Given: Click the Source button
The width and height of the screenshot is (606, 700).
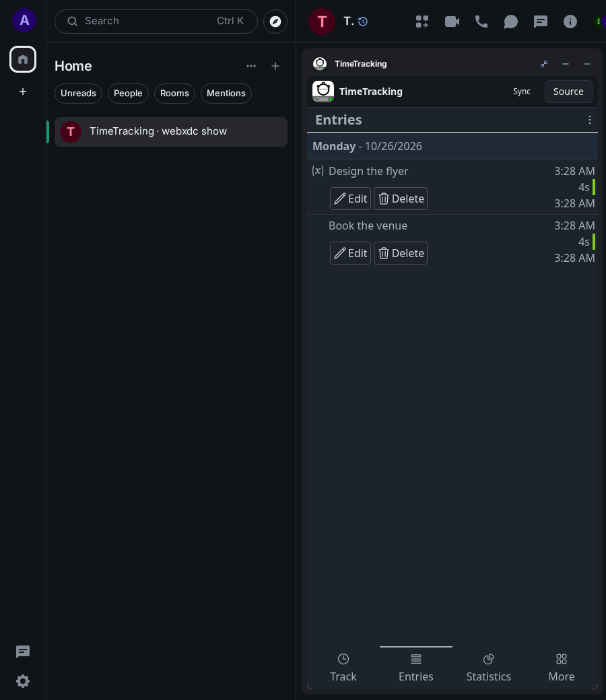Looking at the screenshot, I should (x=568, y=92).
